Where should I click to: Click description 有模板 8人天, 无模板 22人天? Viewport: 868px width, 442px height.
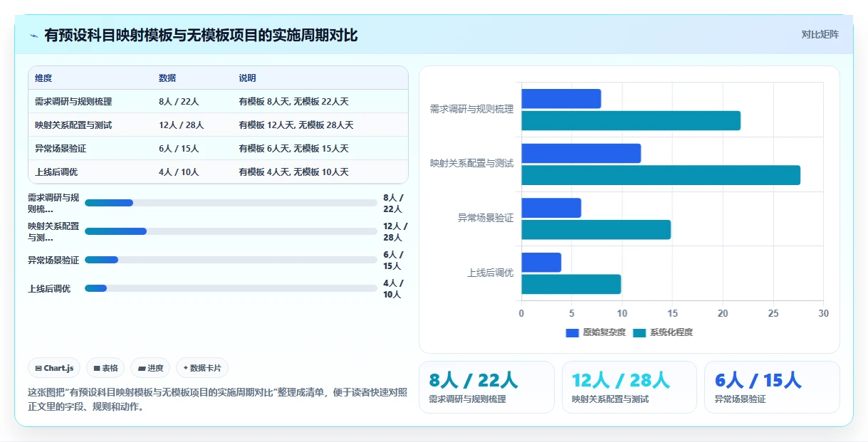[294, 102]
